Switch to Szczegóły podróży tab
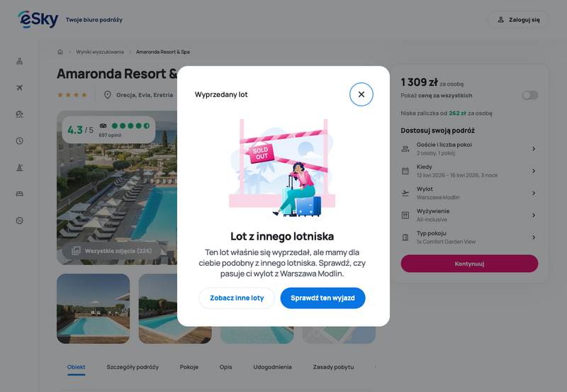Screen dimensions: 567x392 tap(133, 367)
